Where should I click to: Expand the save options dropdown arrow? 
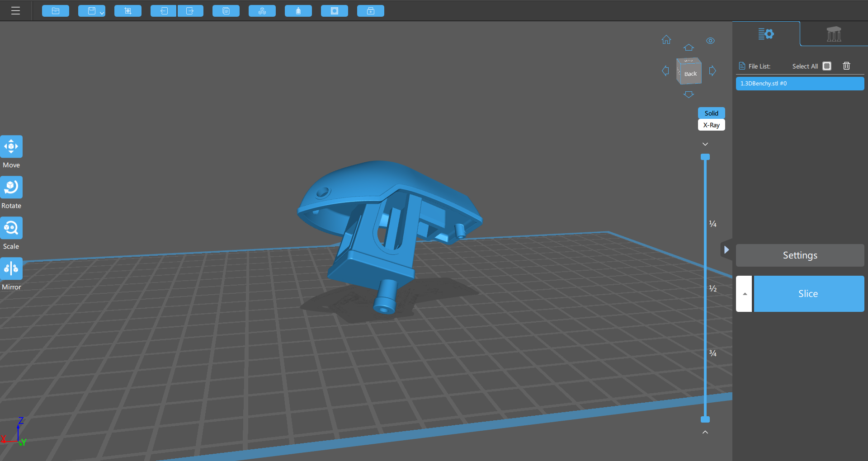point(102,13)
